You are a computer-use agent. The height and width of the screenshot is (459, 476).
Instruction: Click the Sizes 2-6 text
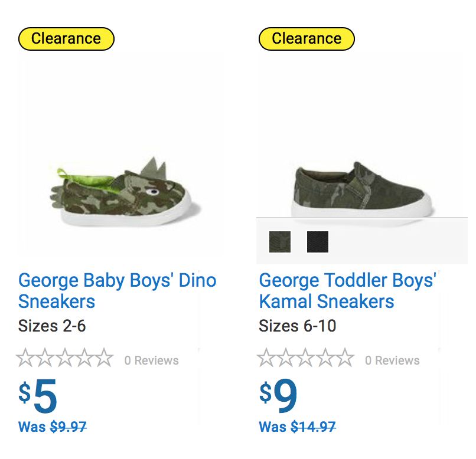click(52, 326)
